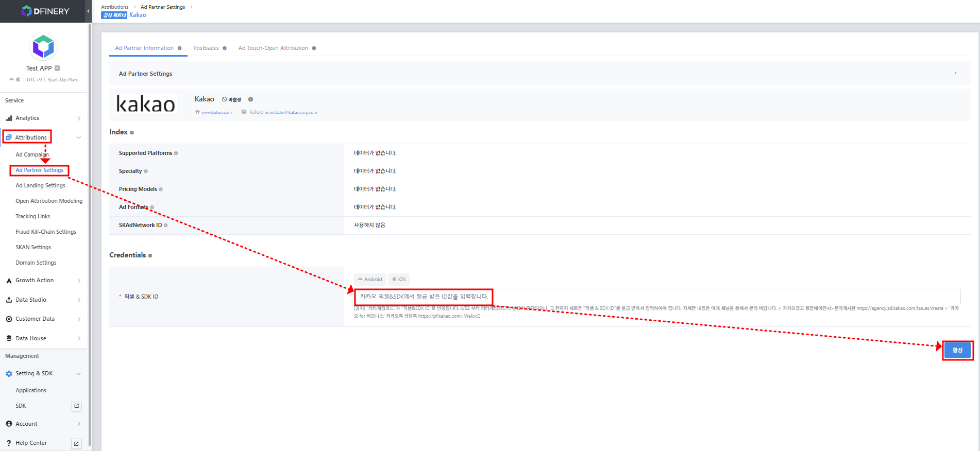
Task: Open Ad Campaign submenu item
Action: click(x=32, y=154)
